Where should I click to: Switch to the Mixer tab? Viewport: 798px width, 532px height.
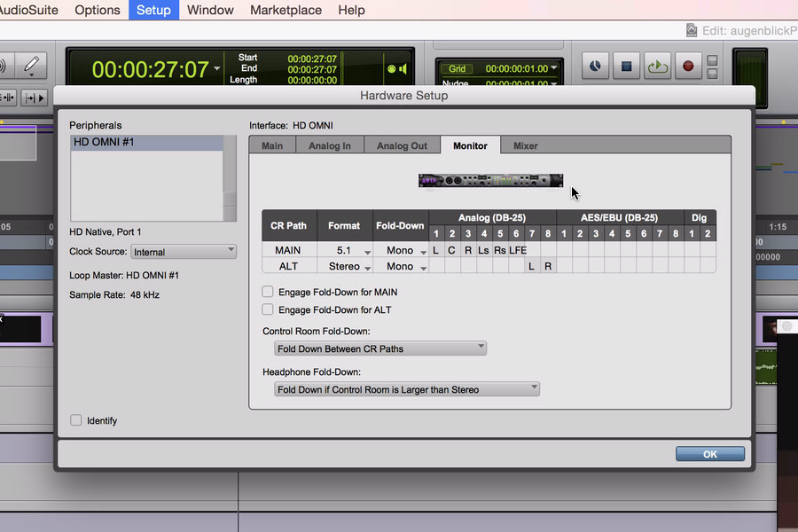[525, 145]
